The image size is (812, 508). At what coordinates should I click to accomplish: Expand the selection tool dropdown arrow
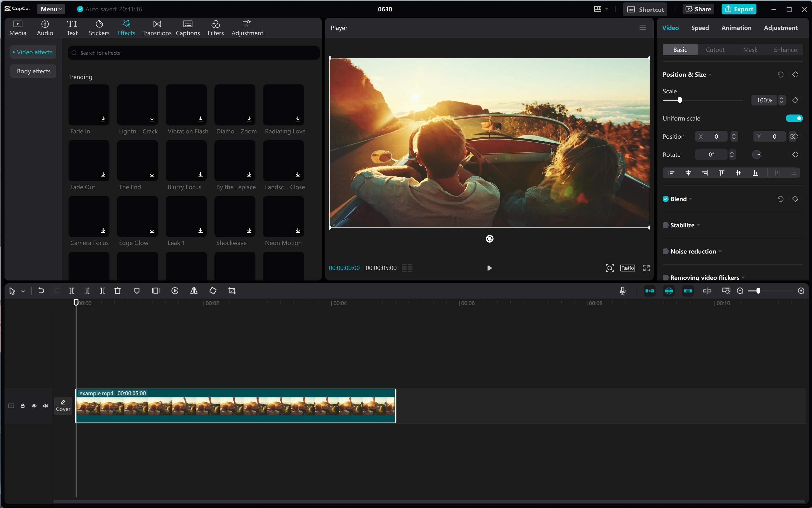coord(23,291)
